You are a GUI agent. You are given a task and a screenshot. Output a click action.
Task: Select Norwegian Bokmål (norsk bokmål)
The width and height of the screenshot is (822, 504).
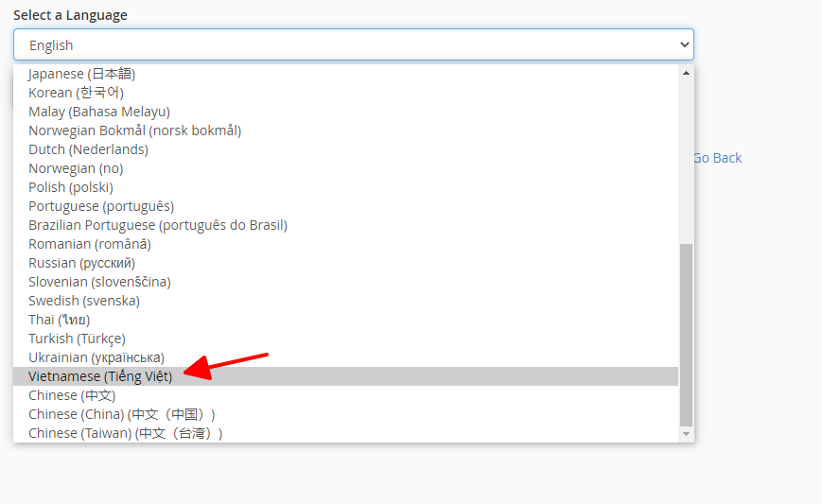click(x=134, y=130)
